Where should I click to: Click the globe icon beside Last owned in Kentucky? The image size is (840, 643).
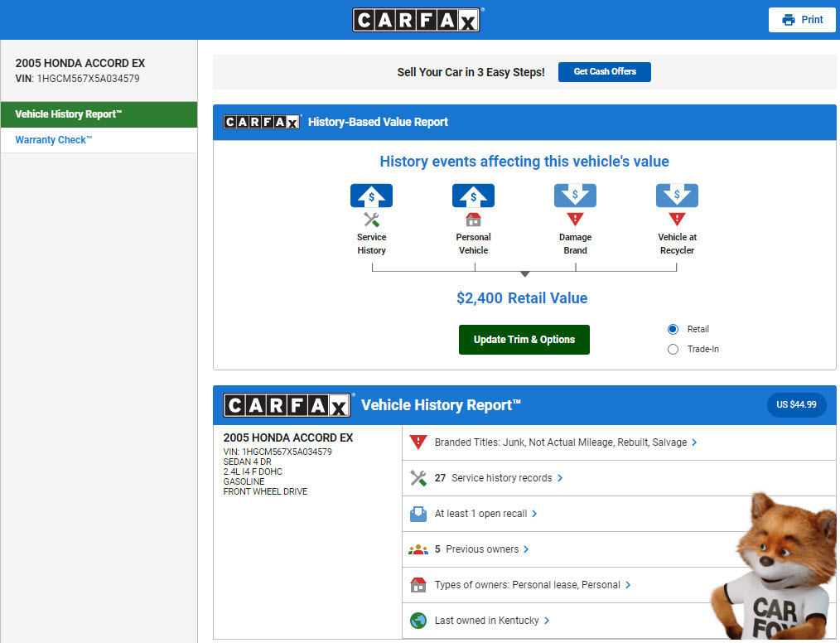(x=418, y=621)
